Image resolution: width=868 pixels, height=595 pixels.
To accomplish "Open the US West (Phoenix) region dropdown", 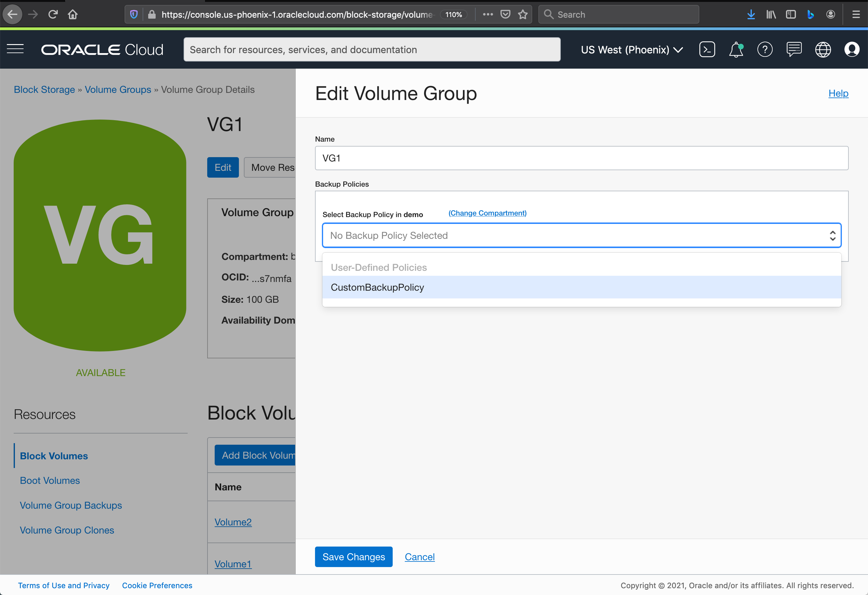I will (x=632, y=49).
